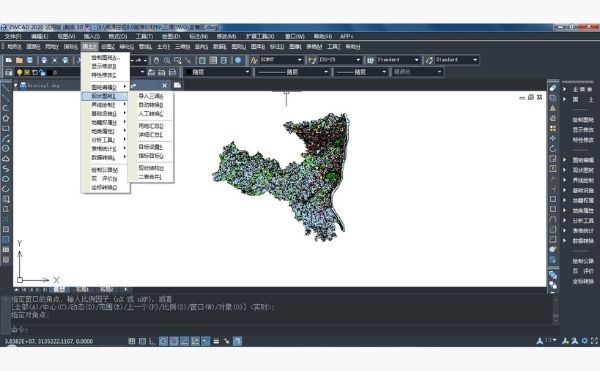
Task: Click the black layer color swatch
Action: [x=50, y=72]
